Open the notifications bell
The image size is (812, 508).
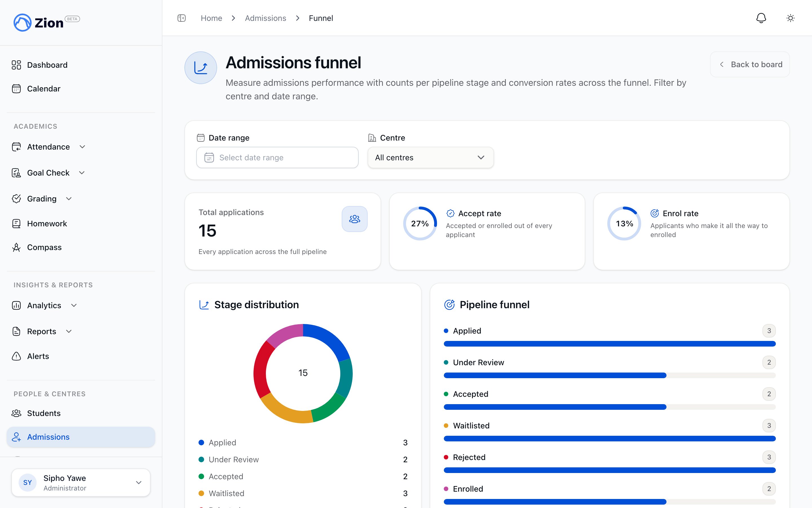[761, 18]
